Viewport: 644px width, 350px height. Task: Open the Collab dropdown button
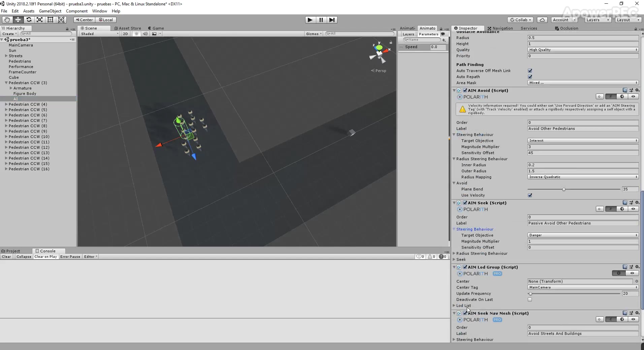click(x=520, y=20)
